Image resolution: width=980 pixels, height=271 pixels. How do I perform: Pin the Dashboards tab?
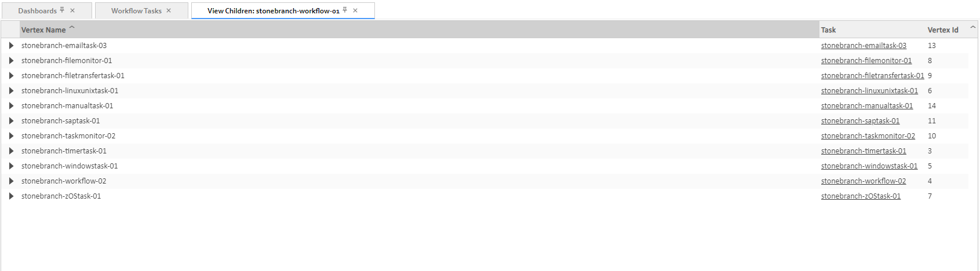coord(62,10)
